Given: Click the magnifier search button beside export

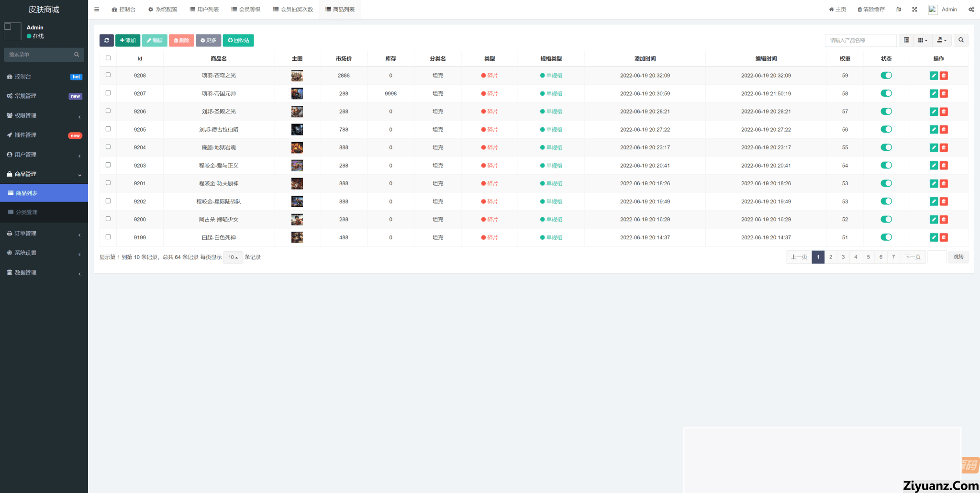Looking at the screenshot, I should pos(961,41).
